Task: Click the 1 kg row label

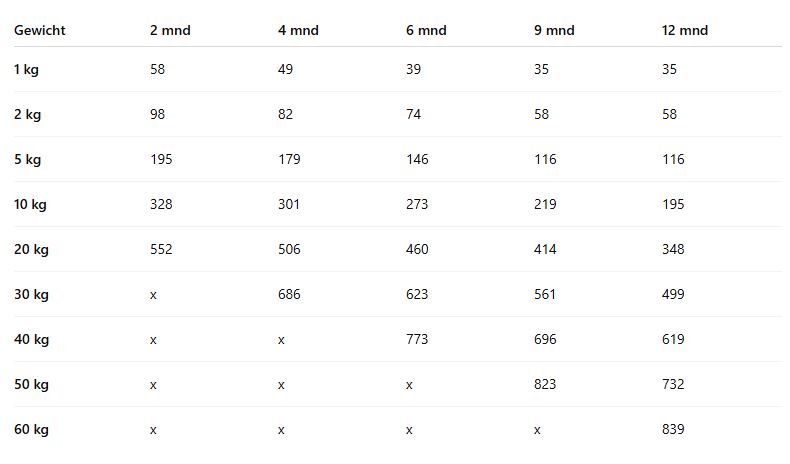Action: point(27,69)
